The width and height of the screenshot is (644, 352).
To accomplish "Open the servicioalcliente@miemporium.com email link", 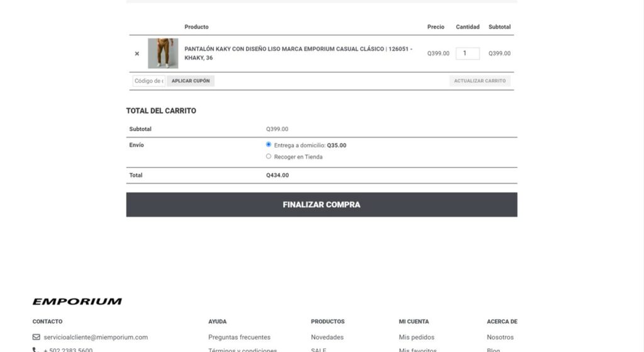I will [96, 337].
